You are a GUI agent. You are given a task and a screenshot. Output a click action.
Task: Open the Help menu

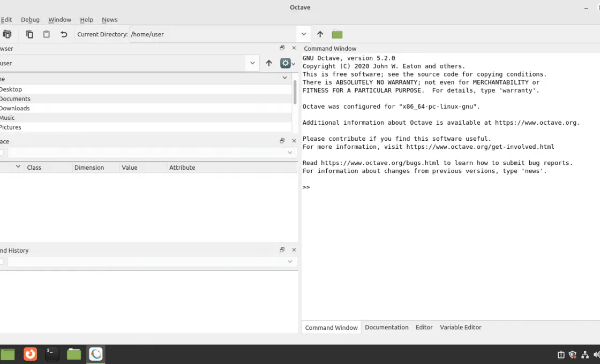pyautogui.click(x=86, y=19)
